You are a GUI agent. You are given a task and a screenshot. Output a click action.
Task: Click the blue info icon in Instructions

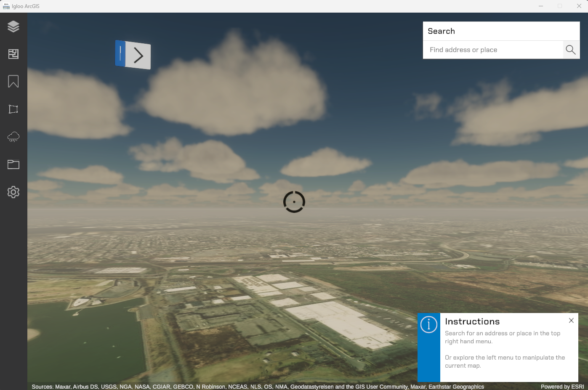point(429,325)
